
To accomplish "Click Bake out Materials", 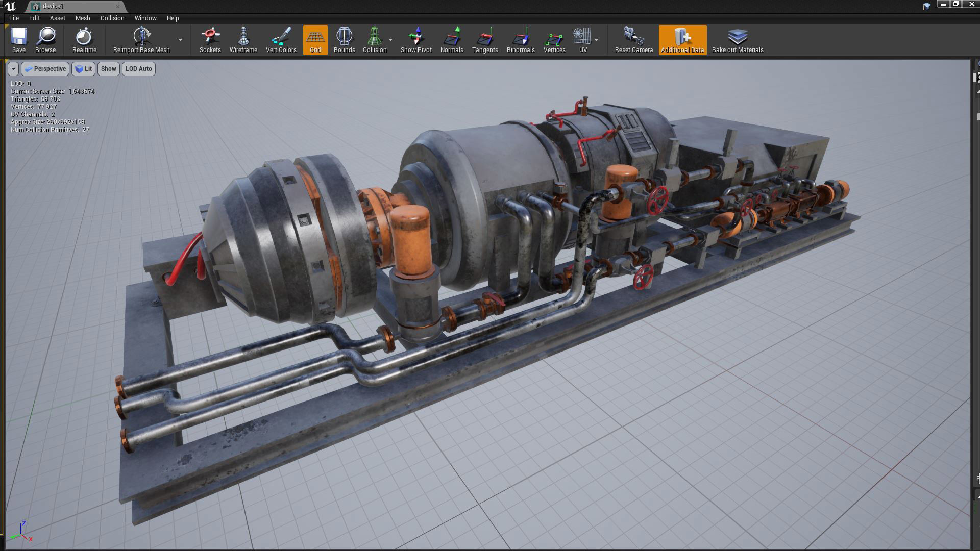I will (x=738, y=40).
